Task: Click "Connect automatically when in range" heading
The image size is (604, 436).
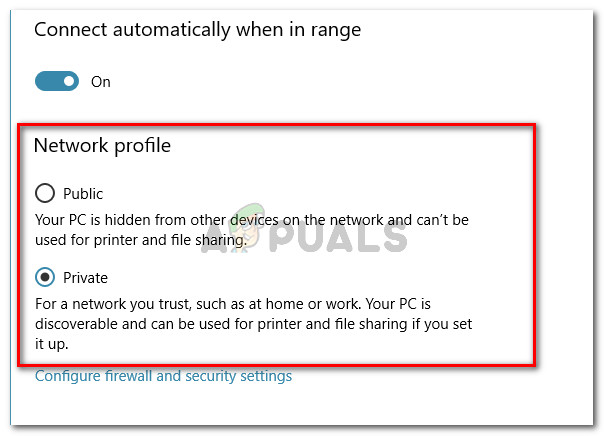Action: (197, 30)
